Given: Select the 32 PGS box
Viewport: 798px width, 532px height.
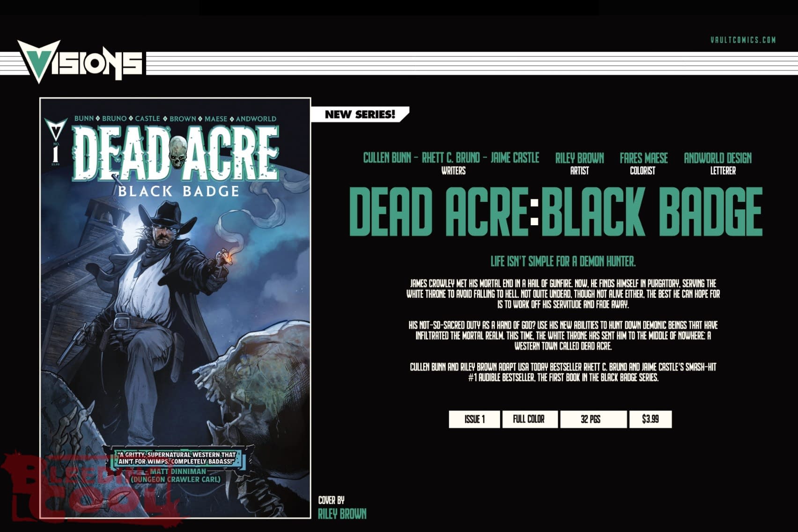Looking at the screenshot, I should (592, 419).
